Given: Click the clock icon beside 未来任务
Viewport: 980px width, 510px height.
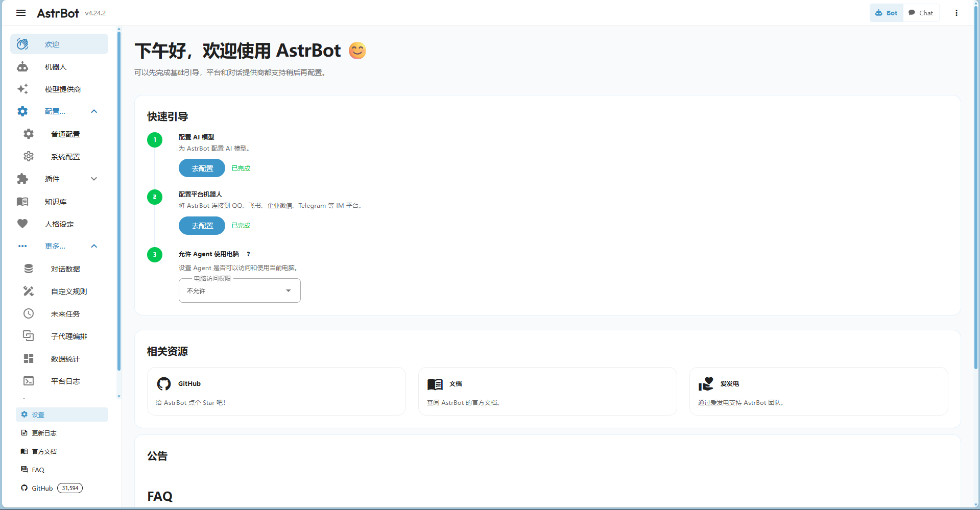Looking at the screenshot, I should 29,313.
